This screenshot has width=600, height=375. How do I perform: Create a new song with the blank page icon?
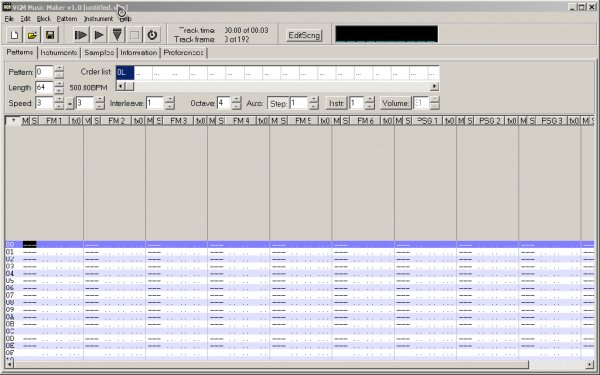[x=15, y=35]
